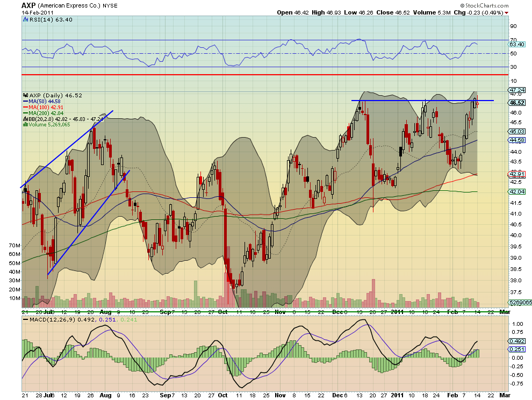This screenshot has width=532, height=400.
Task: Click the red MA(100) line swatch in legend
Action: point(25,108)
